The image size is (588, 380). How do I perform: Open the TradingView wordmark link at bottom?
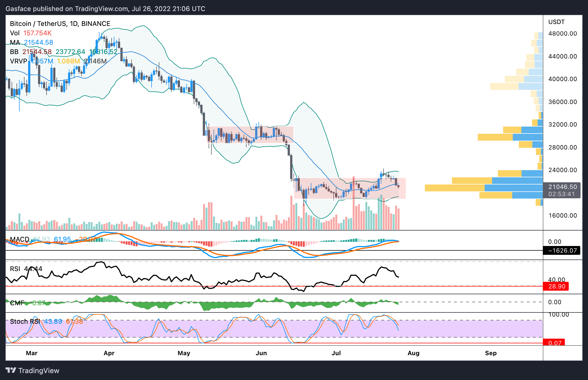coord(39,370)
